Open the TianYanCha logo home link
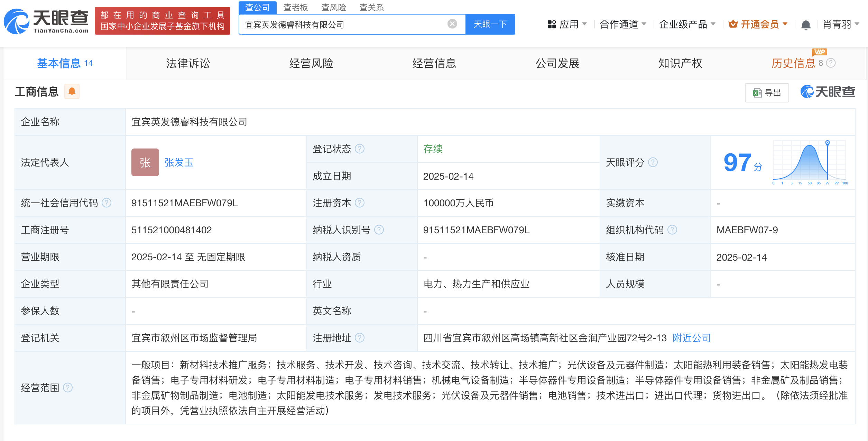 pos(46,21)
